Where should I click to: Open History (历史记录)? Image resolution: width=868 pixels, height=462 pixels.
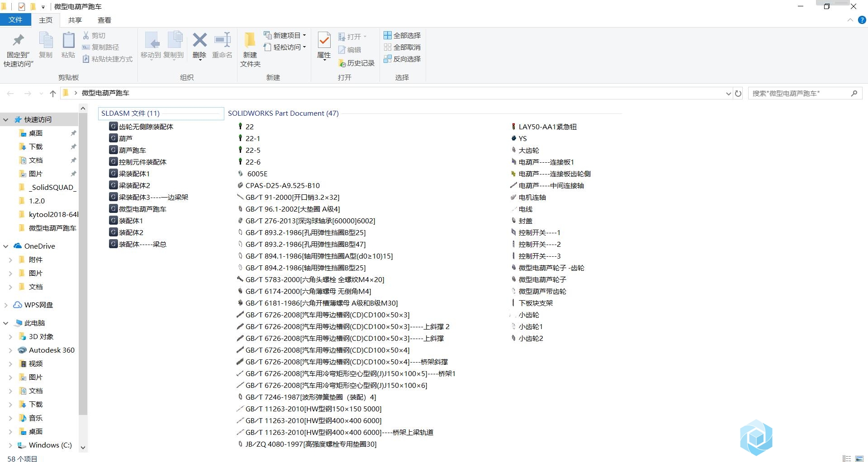tap(356, 63)
